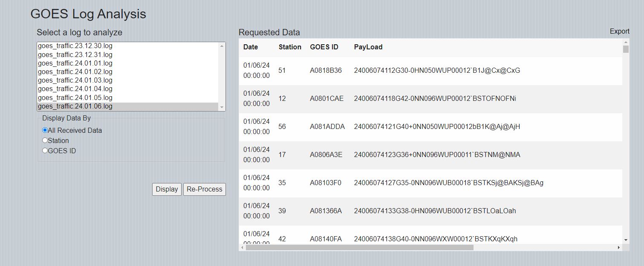Pick goes_traffic.23.12.31.log log file
This screenshot has height=266, width=644.
[75, 54]
